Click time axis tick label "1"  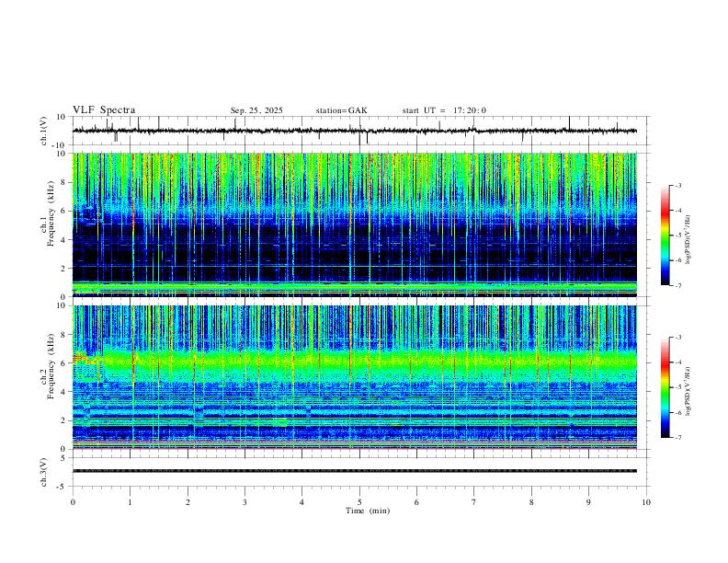(131, 502)
